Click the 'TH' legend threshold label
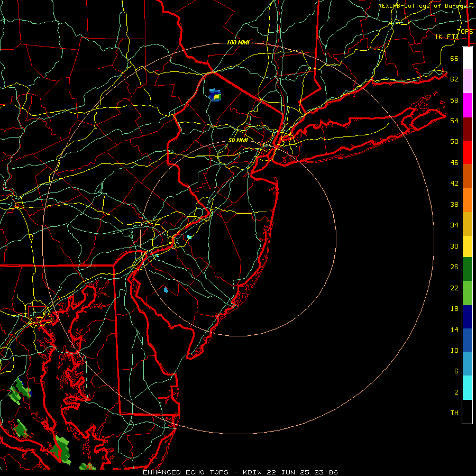Screen dimensions: 476x476 [x=454, y=413]
